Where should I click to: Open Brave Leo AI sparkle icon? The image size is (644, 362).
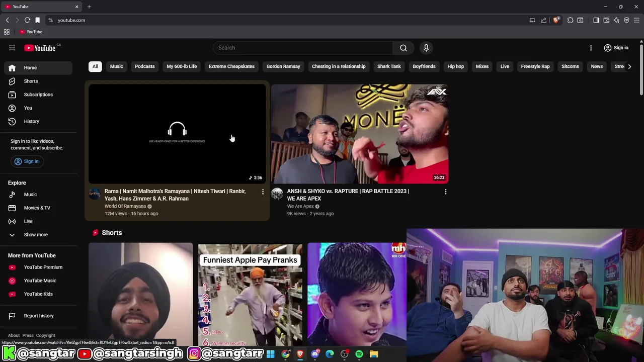click(616, 20)
